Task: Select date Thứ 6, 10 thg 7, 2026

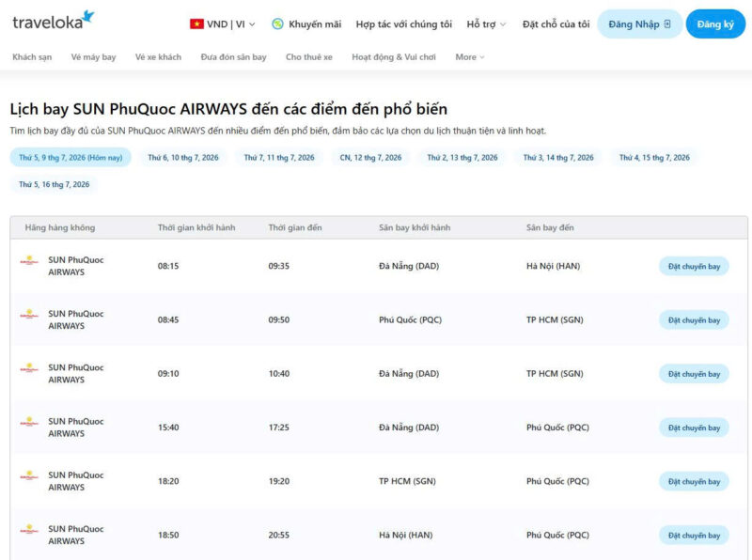Action: (x=183, y=157)
